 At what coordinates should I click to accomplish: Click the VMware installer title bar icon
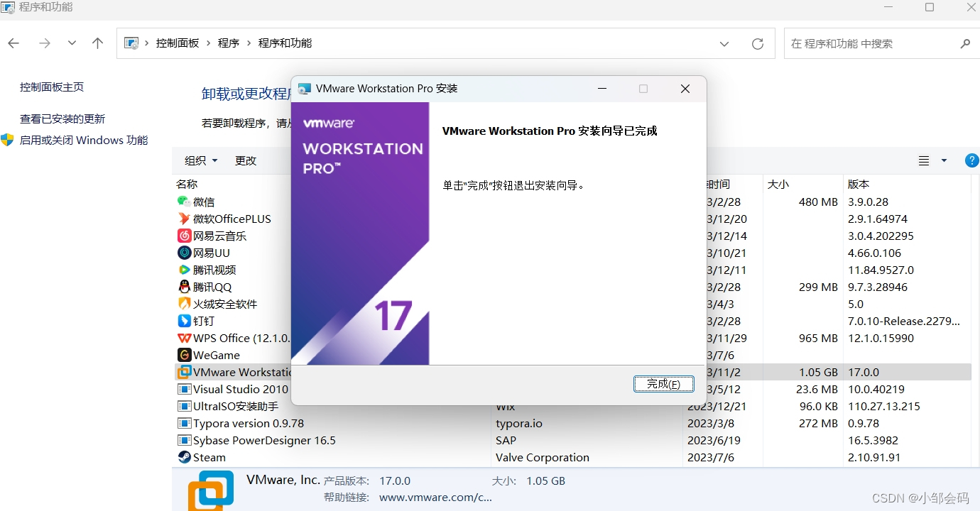tap(305, 89)
